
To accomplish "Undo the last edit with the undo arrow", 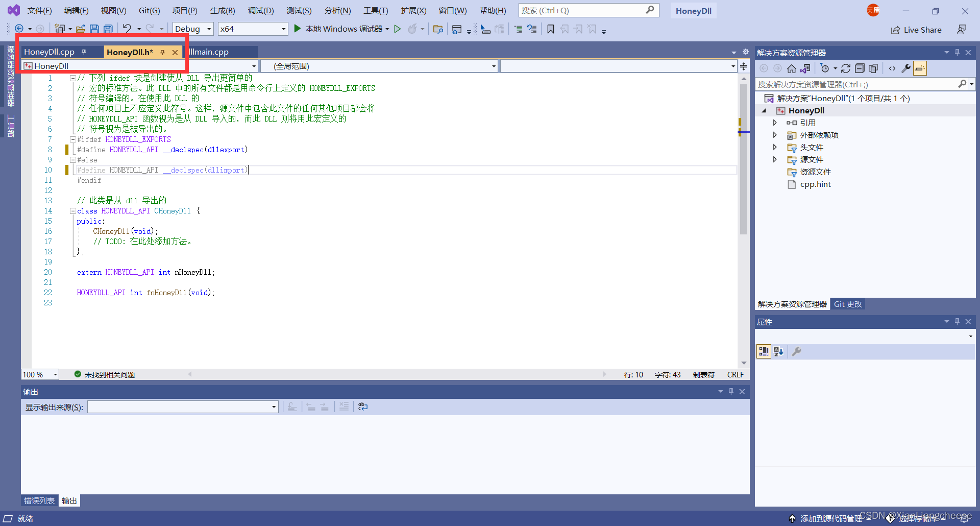I will [127, 29].
